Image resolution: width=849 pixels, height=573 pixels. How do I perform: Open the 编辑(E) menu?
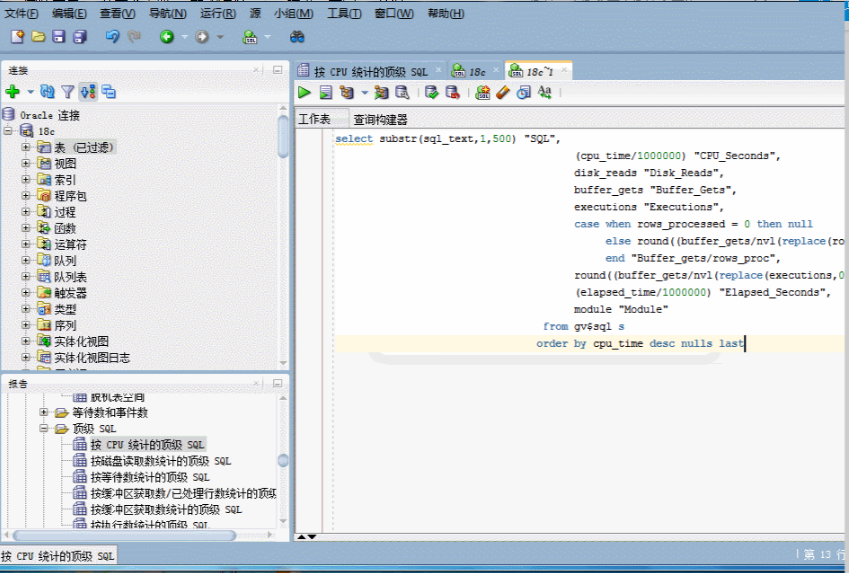tap(69, 14)
